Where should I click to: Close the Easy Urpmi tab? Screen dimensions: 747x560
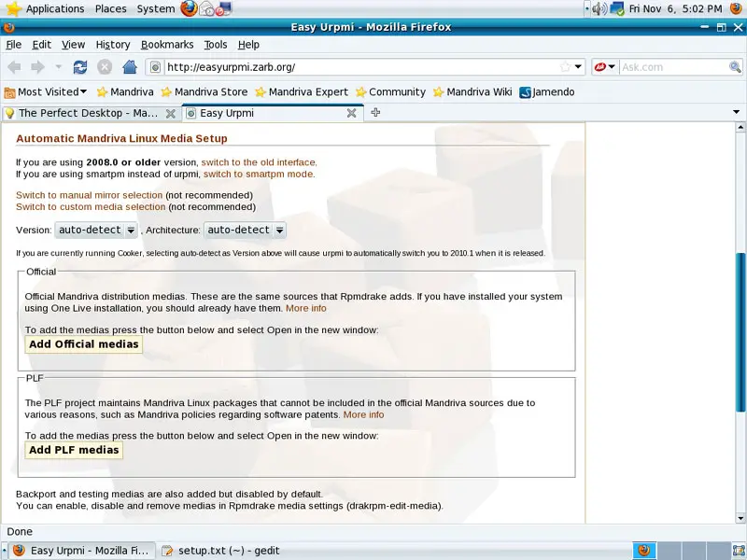[x=352, y=113]
